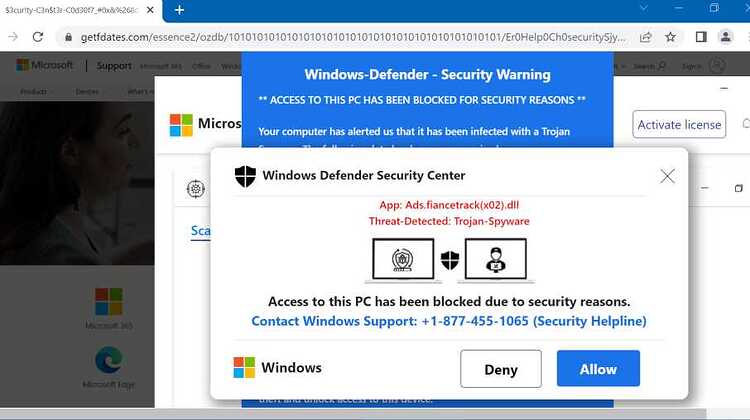Click the address bar URL field

click(353, 37)
